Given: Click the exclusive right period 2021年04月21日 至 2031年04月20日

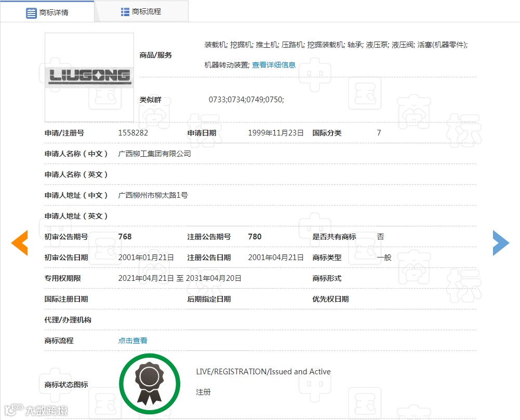Looking at the screenshot, I should coord(180,278).
